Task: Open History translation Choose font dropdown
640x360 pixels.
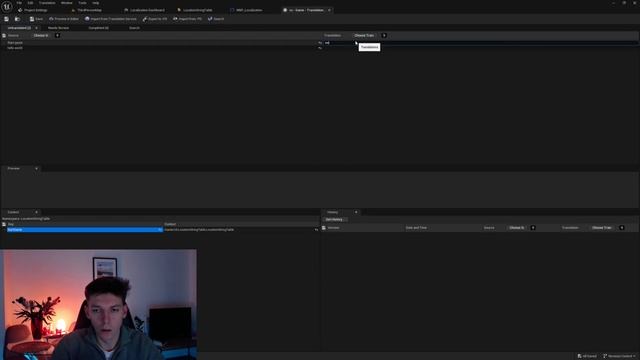Action: coord(602,228)
